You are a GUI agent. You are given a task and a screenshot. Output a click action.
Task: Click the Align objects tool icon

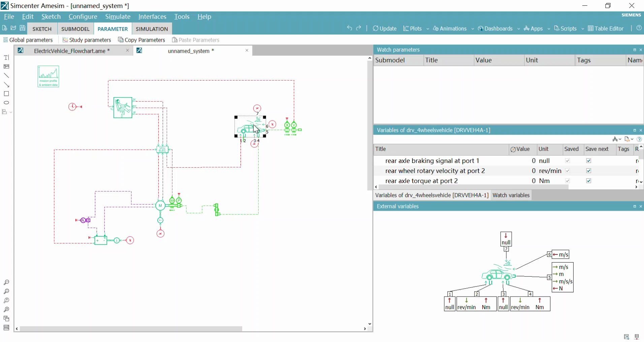(x=5, y=112)
